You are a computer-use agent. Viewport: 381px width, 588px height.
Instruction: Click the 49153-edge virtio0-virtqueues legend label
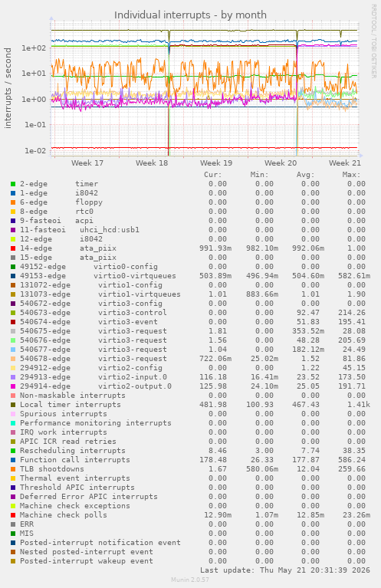(98, 276)
